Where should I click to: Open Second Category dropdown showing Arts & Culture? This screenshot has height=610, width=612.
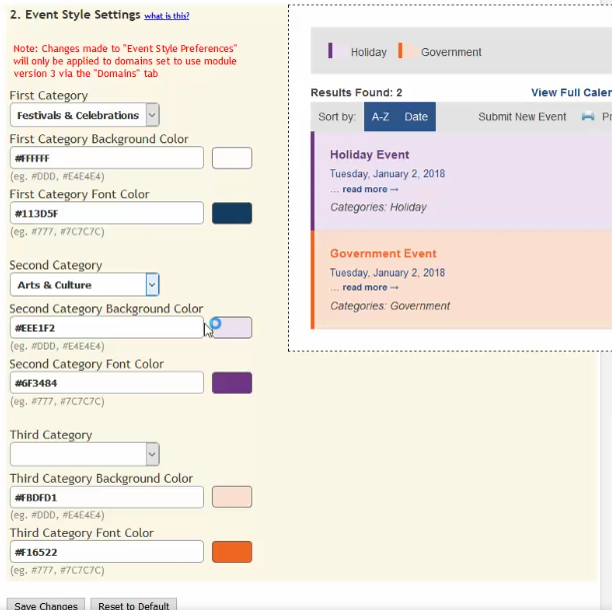pyautogui.click(x=85, y=285)
